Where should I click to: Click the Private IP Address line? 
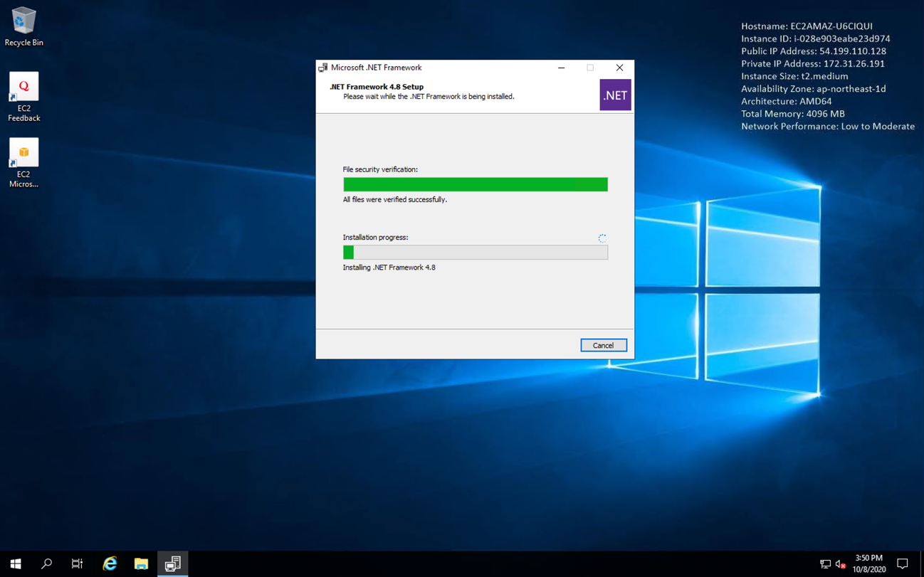click(x=813, y=64)
